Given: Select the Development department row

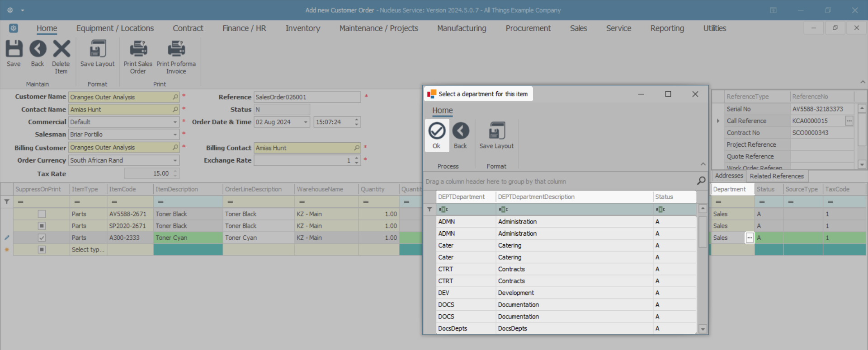Looking at the screenshot, I should (x=515, y=293).
